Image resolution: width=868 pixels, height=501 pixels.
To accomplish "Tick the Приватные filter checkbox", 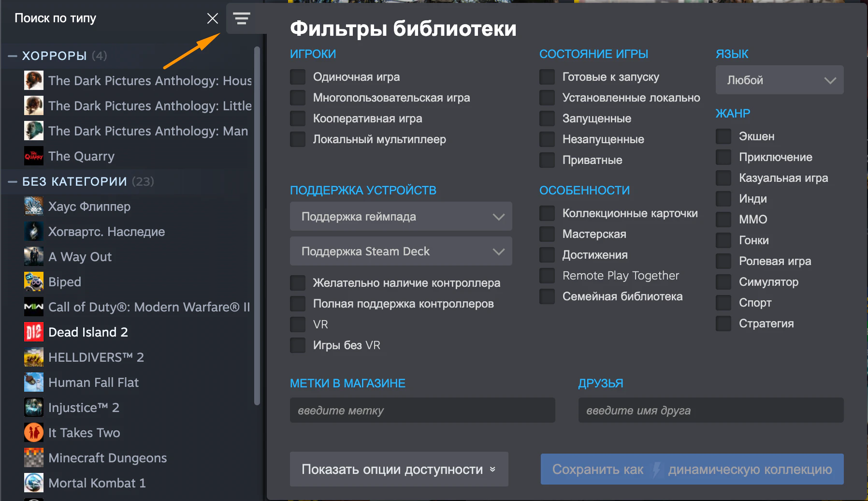I will [547, 160].
